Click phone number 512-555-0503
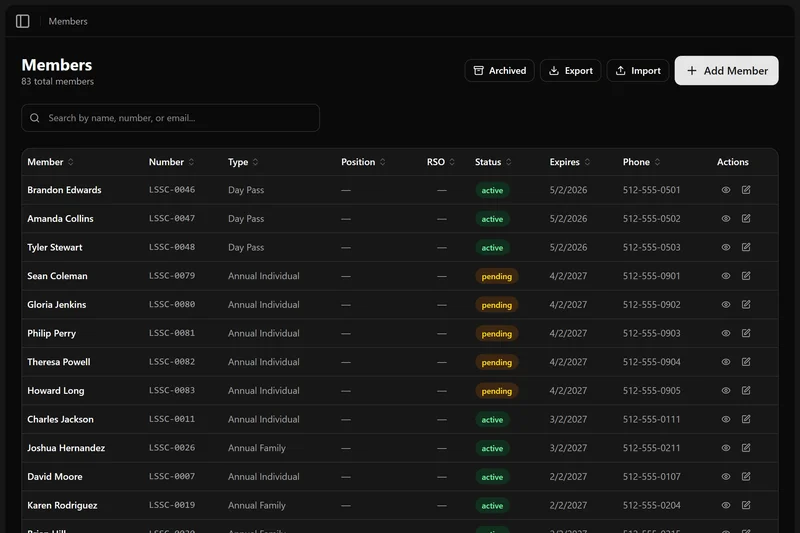 pos(652,247)
